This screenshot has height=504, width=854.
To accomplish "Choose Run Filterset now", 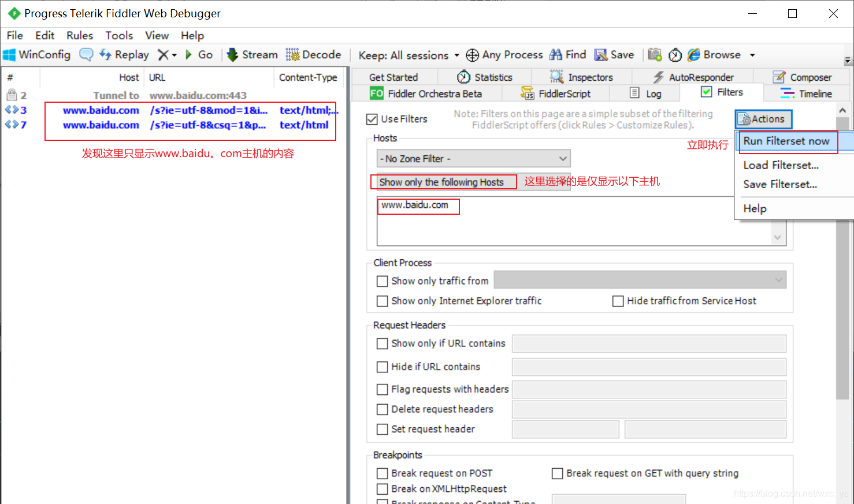I will [x=795, y=141].
